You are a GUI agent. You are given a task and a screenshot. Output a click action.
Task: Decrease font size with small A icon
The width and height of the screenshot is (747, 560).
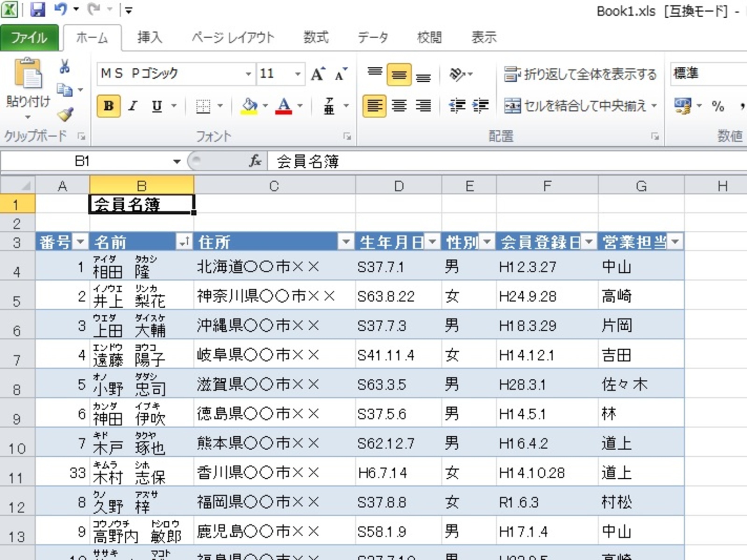341,74
